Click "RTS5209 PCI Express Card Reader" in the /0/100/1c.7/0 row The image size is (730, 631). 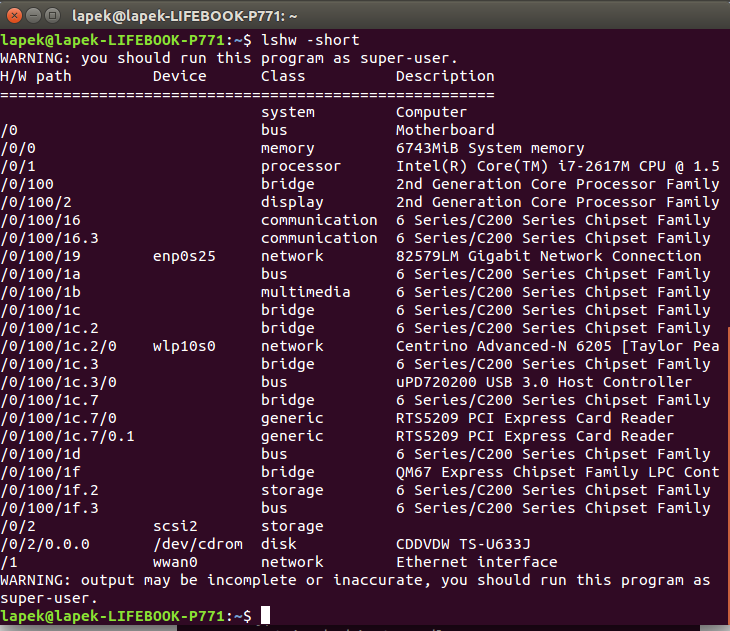pyautogui.click(x=535, y=418)
